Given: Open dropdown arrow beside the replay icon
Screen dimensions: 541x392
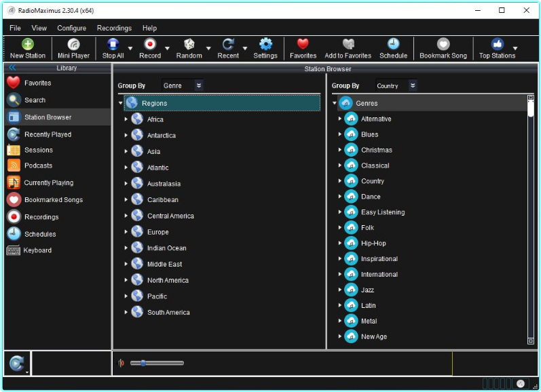Looking at the screenshot, I should pyautogui.click(x=27, y=372).
